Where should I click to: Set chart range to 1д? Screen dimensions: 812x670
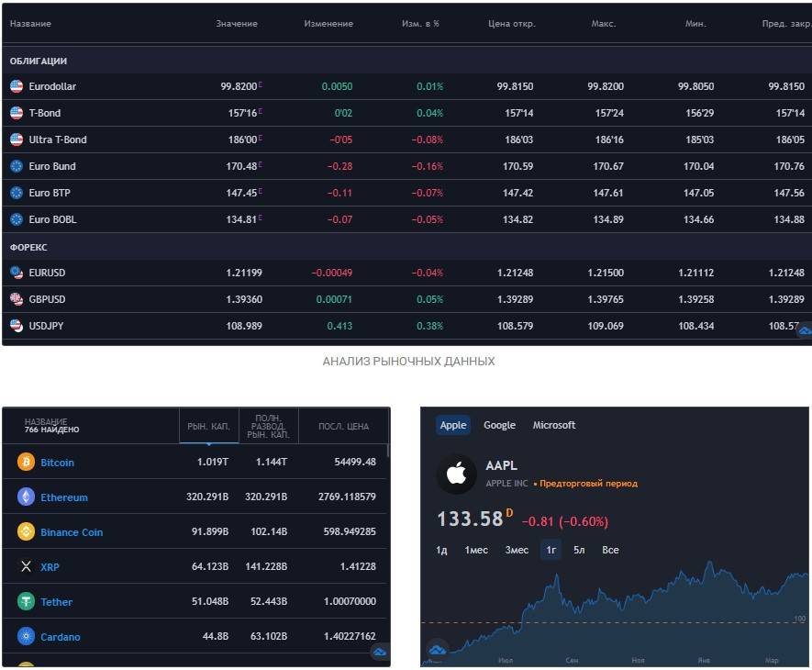point(441,550)
